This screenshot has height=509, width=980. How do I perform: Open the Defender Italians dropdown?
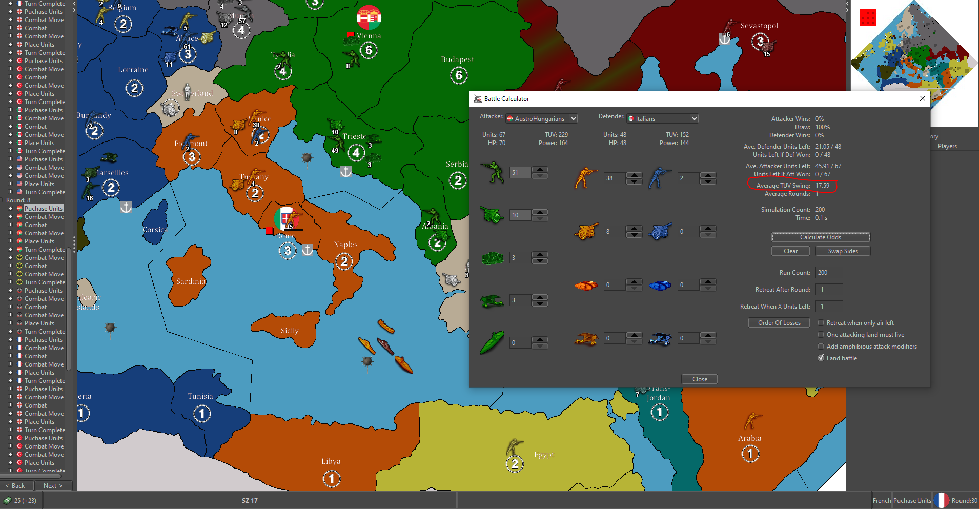[662, 118]
